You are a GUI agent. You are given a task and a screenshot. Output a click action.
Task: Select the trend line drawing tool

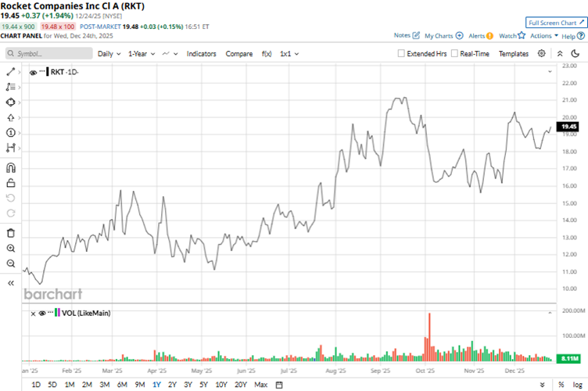pyautogui.click(x=10, y=72)
